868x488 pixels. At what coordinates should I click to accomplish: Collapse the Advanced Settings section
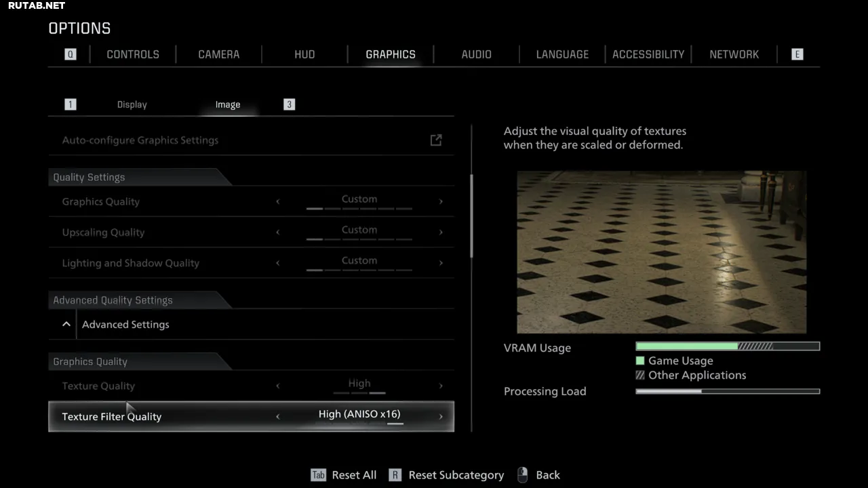66,325
